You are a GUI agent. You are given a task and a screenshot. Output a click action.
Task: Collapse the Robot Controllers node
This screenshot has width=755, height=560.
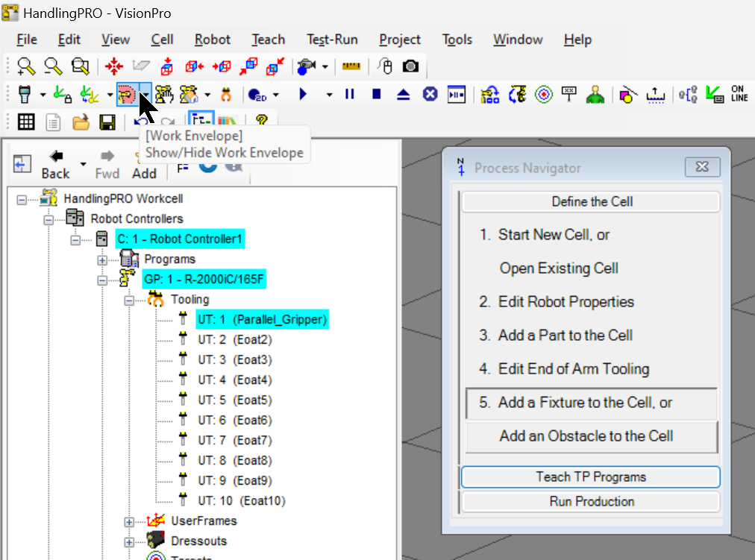(x=48, y=219)
